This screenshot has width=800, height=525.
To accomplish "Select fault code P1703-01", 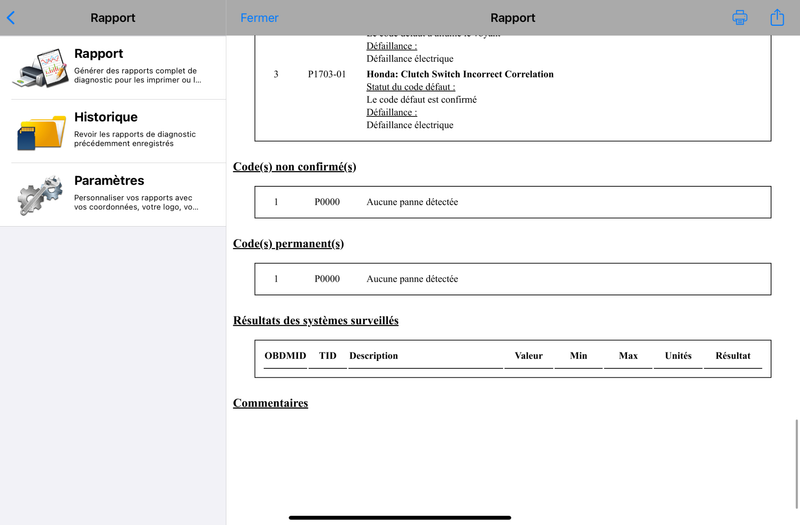I will pos(327,74).
